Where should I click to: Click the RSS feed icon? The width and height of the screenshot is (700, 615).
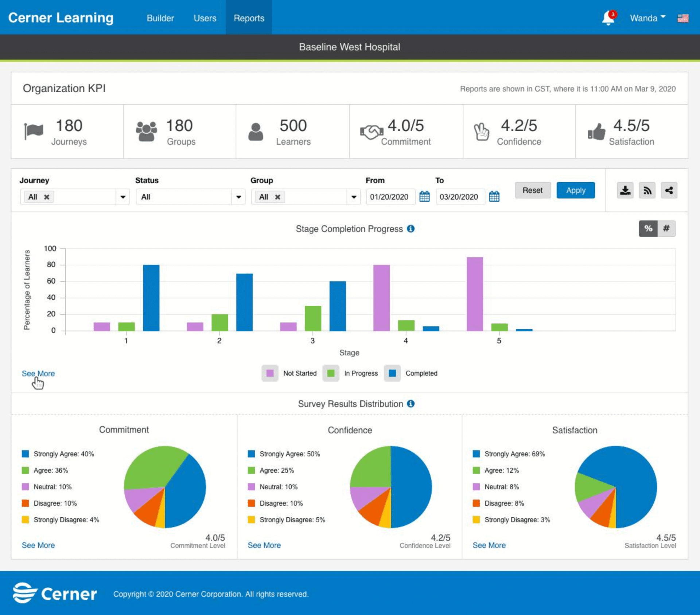[x=647, y=190]
